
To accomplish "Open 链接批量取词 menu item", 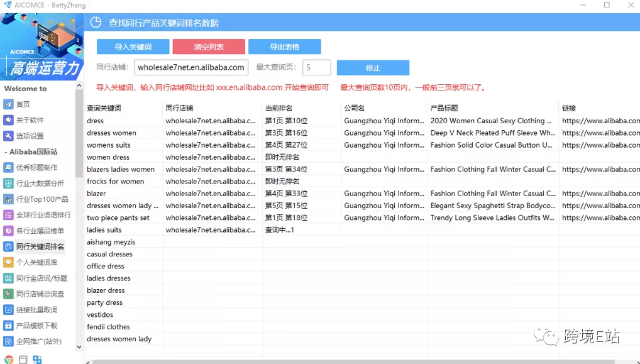I will [x=36, y=310].
